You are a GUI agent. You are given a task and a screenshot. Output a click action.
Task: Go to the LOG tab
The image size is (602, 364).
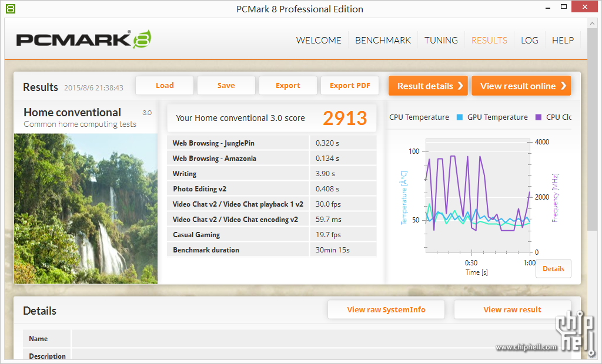pos(530,41)
